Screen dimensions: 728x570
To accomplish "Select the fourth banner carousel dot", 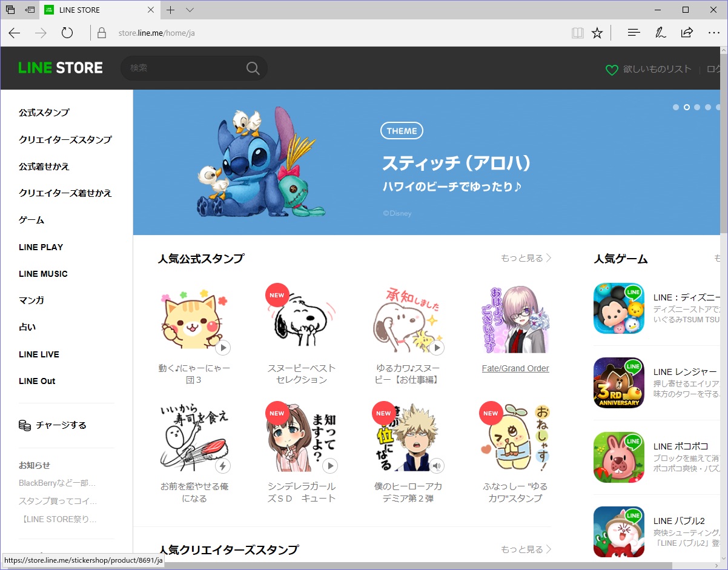I will coord(707,107).
